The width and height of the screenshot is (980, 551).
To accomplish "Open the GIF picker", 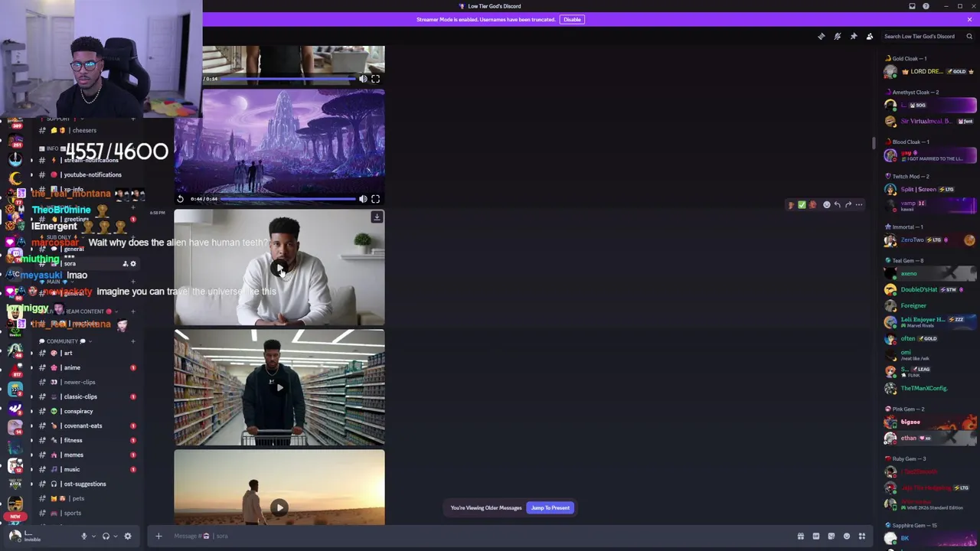I will pos(816,536).
